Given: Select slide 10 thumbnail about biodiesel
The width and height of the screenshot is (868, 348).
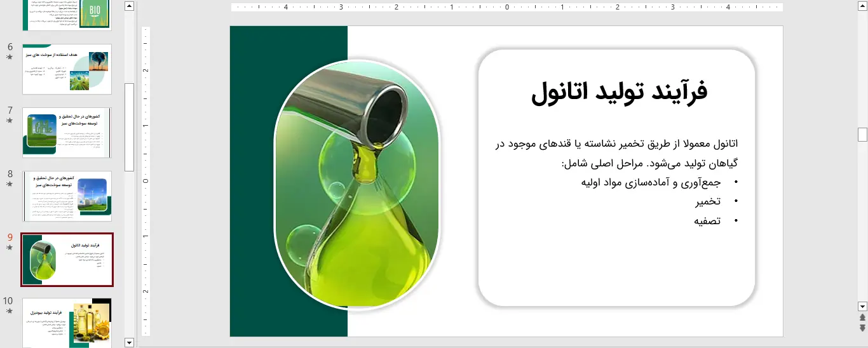Looking at the screenshot, I should (x=67, y=323).
